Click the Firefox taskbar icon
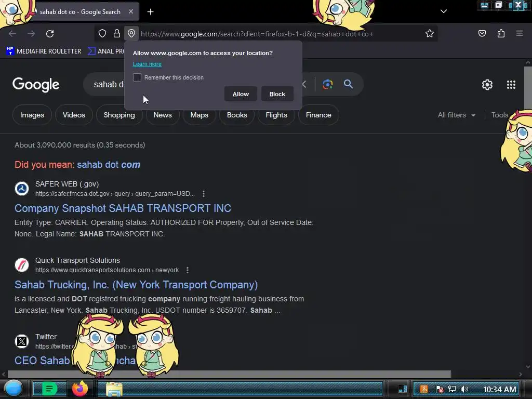This screenshot has height=399, width=532. click(79, 389)
